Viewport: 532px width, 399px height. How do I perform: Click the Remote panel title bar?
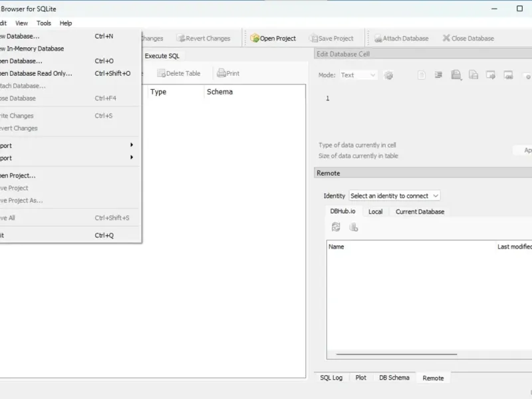tap(423, 173)
